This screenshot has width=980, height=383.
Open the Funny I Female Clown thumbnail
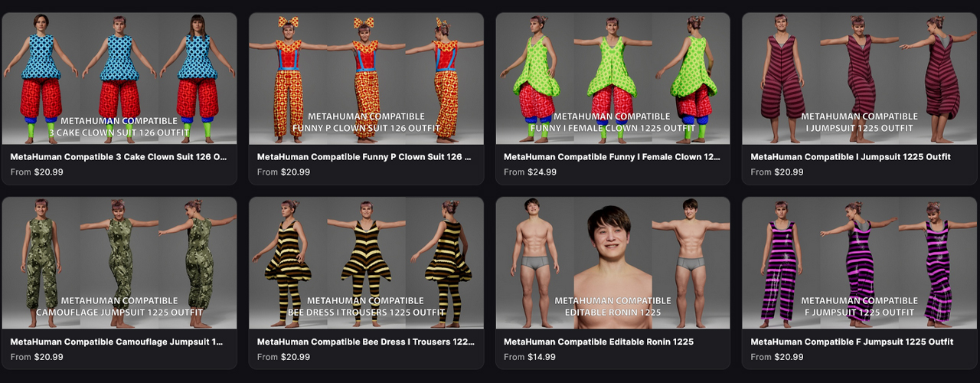[x=612, y=79]
